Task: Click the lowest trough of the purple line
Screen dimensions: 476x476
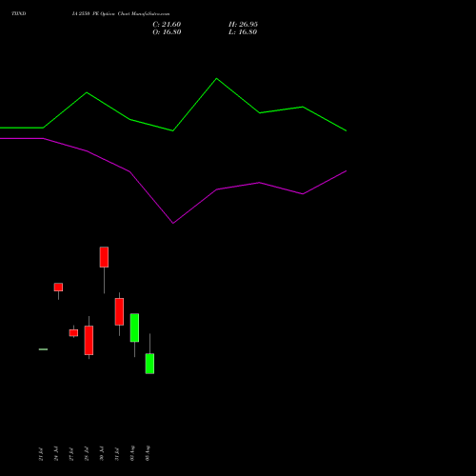Action: point(173,223)
